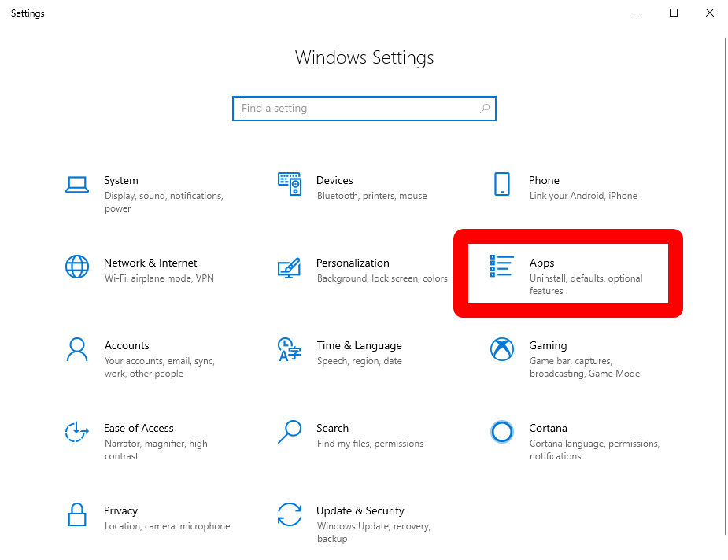728x560 pixels.
Task: Open the Ease of Access icon
Action: 76,432
